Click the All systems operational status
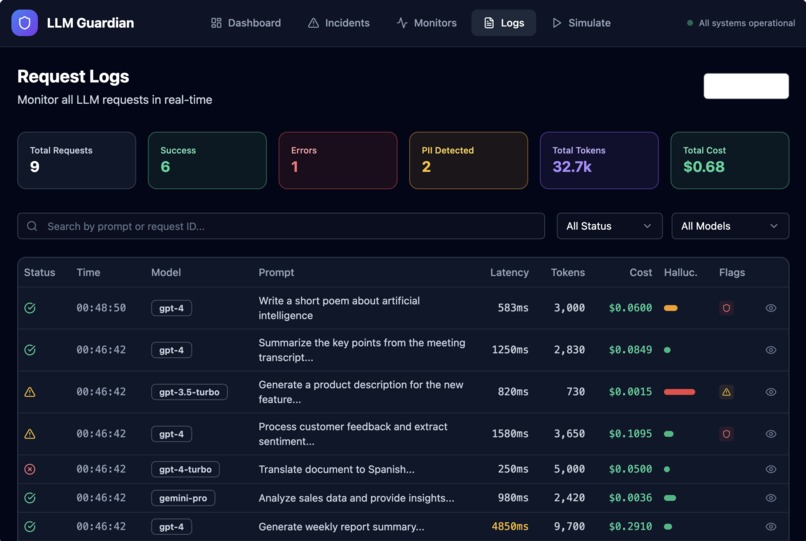806x541 pixels. click(741, 23)
